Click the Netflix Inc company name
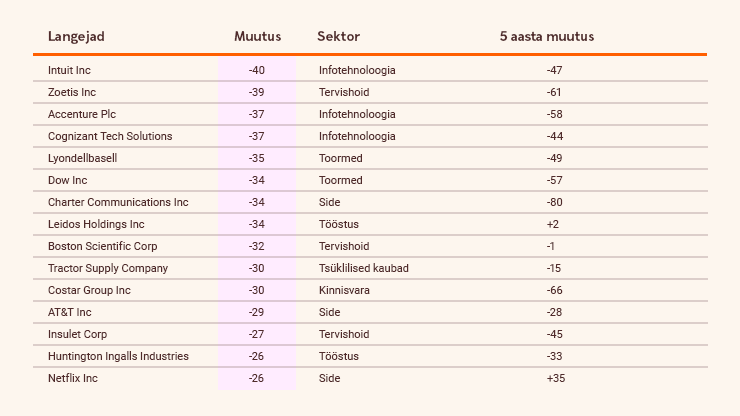 (73, 378)
